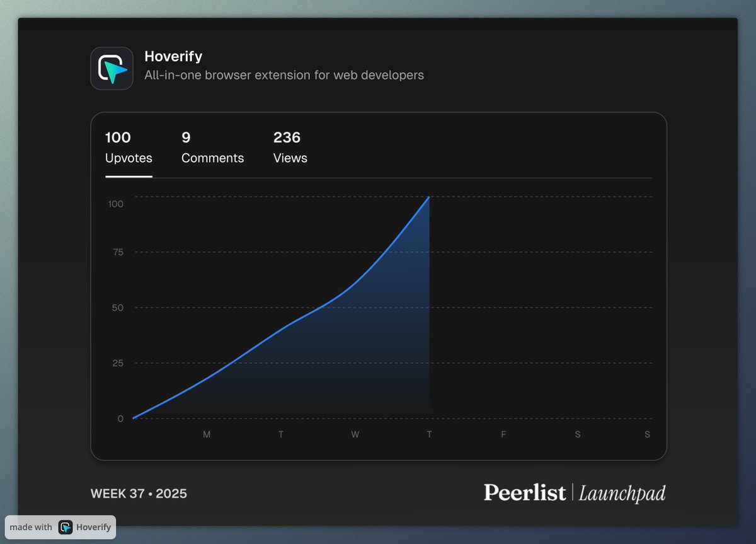This screenshot has height=544, width=756.
Task: Click the W day label on the chart axis
Action: pos(355,434)
